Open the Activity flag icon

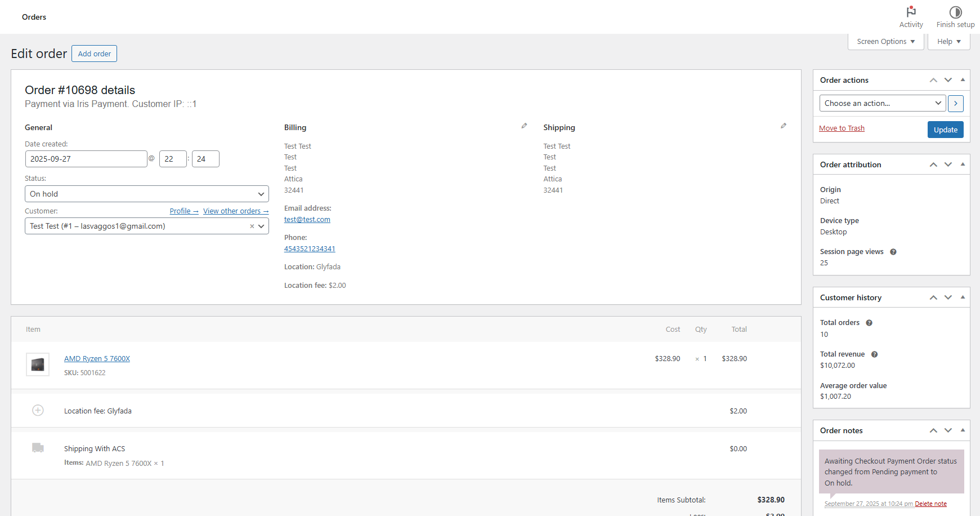(x=911, y=12)
